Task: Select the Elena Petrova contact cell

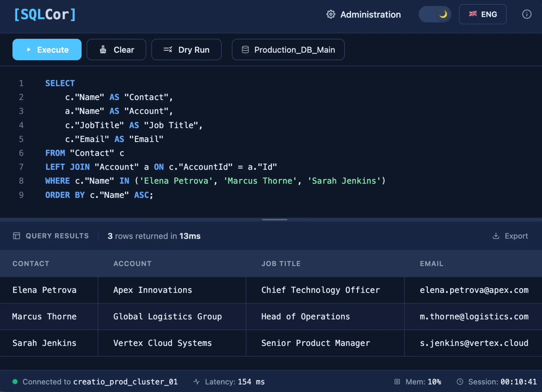Action: [x=49, y=290]
